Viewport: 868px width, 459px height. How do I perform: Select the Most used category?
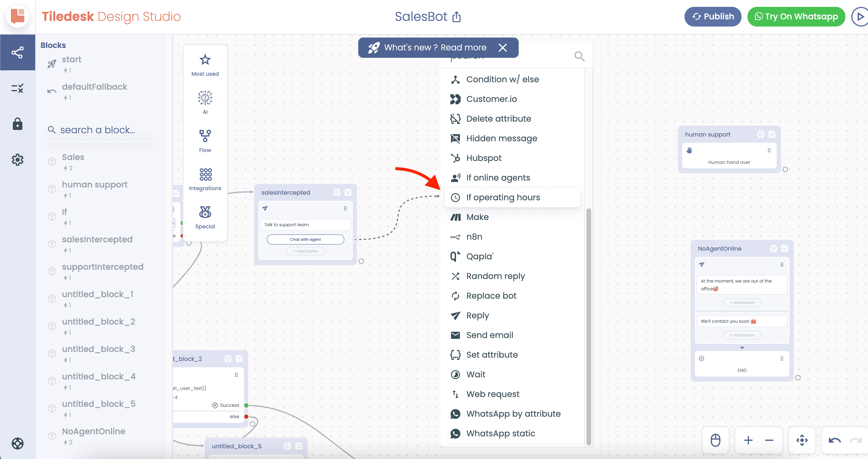[205, 65]
